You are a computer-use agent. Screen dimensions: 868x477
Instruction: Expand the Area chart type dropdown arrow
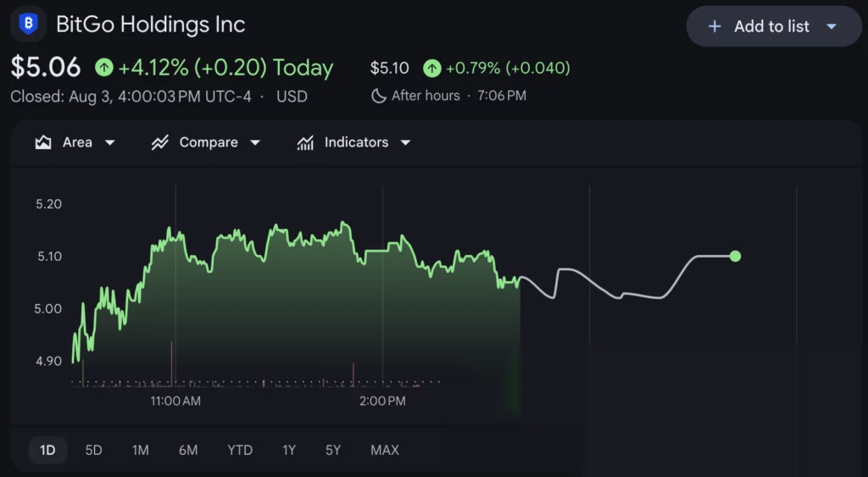[110, 143]
